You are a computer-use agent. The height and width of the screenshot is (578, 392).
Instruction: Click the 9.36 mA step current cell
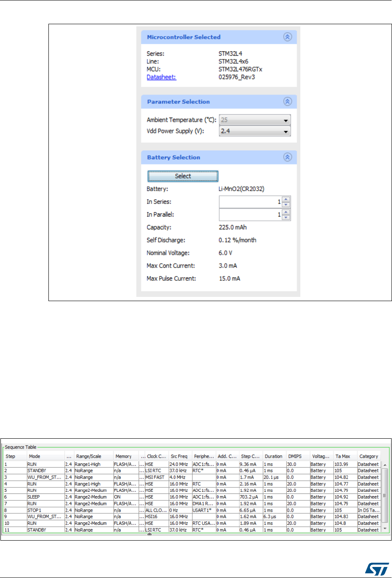click(x=251, y=464)
